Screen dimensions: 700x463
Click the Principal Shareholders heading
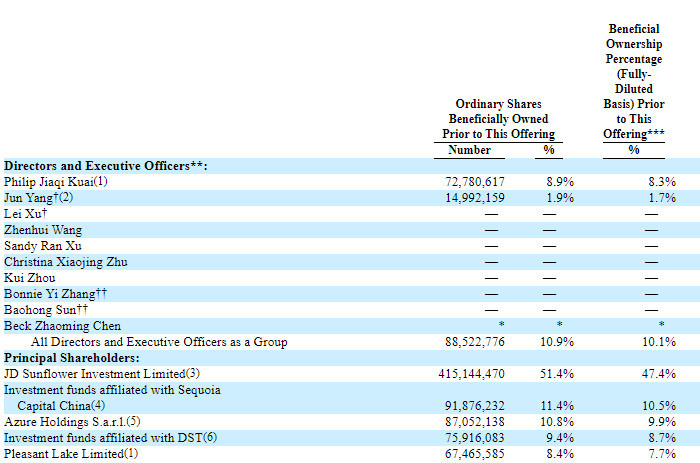point(71,358)
